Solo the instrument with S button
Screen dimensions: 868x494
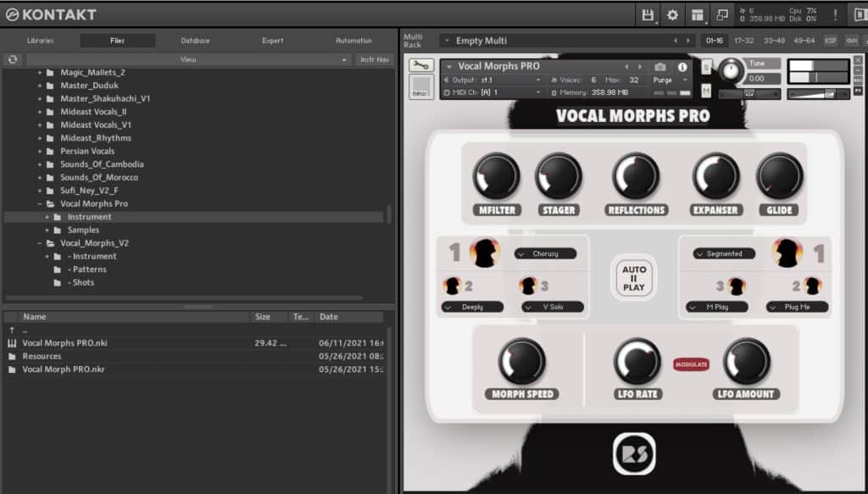[x=706, y=67]
